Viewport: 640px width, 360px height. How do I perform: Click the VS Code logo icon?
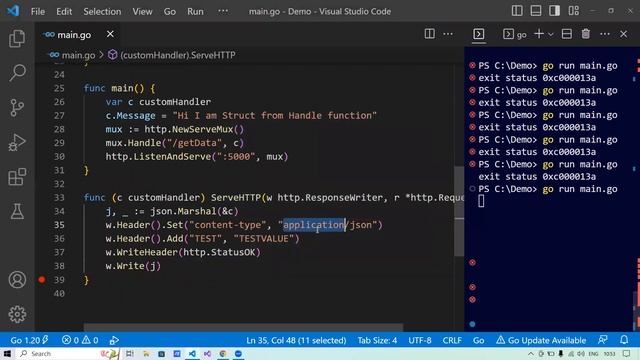point(13,11)
